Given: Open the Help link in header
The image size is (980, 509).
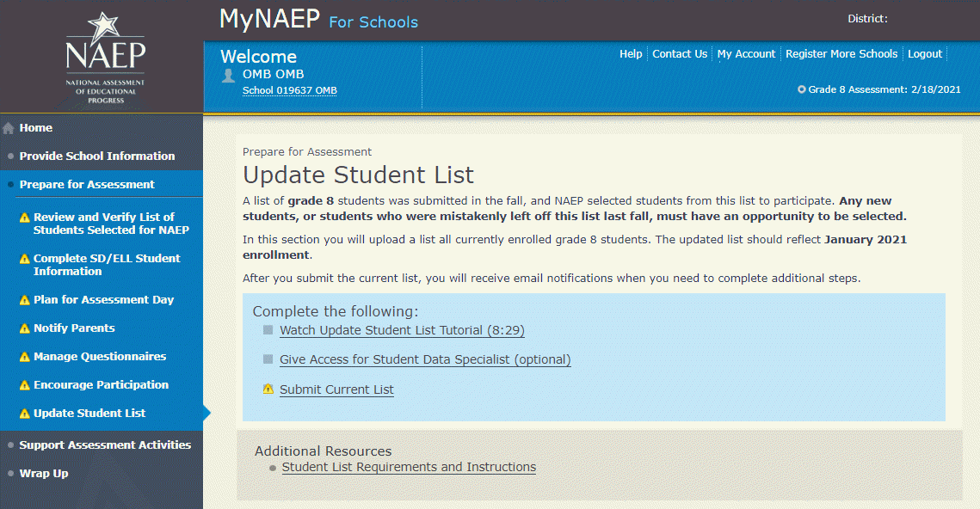Looking at the screenshot, I should [x=631, y=53].
